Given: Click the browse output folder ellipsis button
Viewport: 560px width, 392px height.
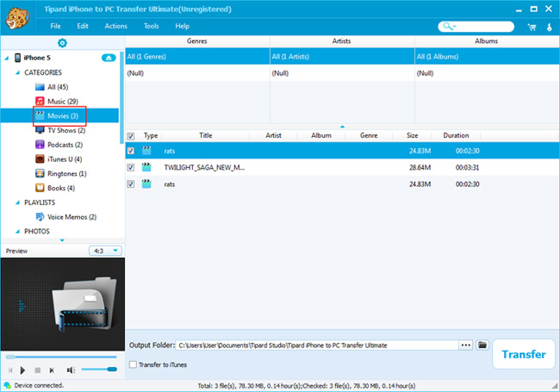Looking at the screenshot, I should coord(466,345).
